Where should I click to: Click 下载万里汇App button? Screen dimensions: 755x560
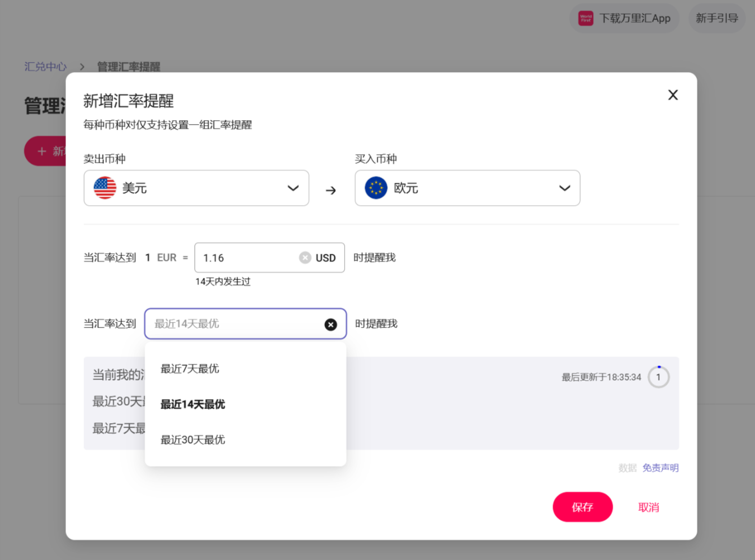[625, 18]
